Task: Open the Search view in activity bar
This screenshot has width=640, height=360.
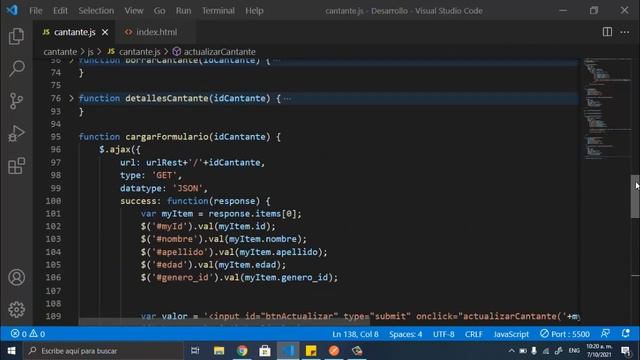Action: [x=16, y=69]
